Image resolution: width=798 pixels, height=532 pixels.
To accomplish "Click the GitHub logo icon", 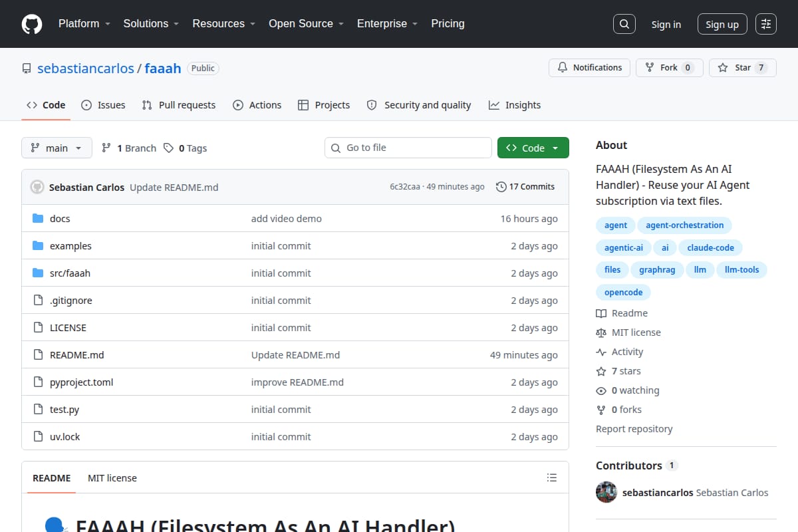I will [x=32, y=24].
